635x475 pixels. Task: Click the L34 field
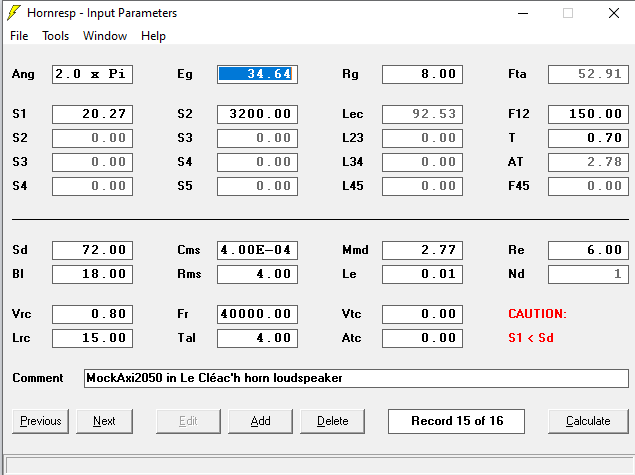coord(422,162)
